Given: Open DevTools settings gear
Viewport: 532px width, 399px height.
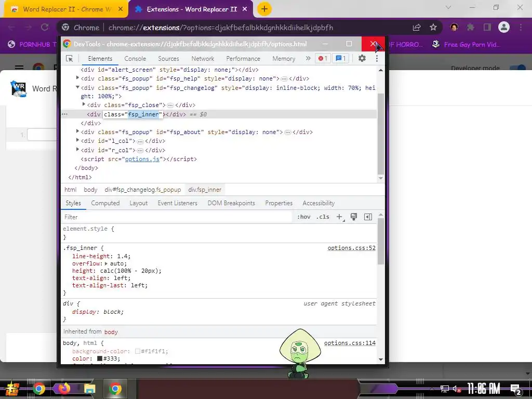Looking at the screenshot, I should [362, 58].
